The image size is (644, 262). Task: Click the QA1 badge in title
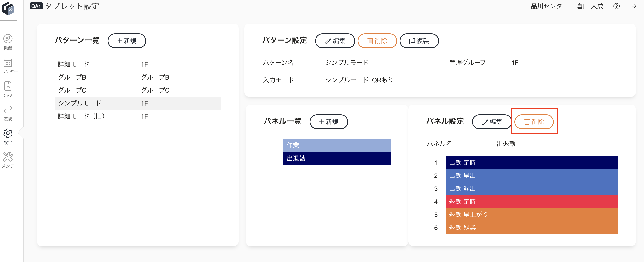[36, 6]
